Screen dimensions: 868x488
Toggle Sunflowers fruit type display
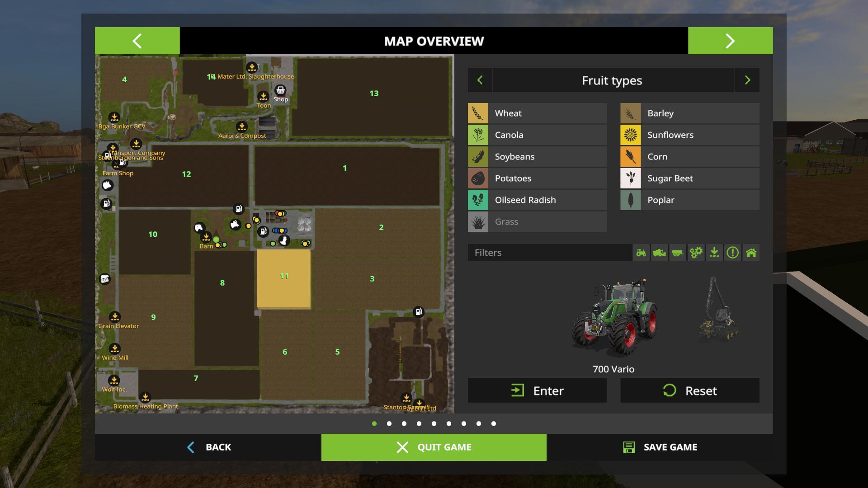[x=689, y=135]
